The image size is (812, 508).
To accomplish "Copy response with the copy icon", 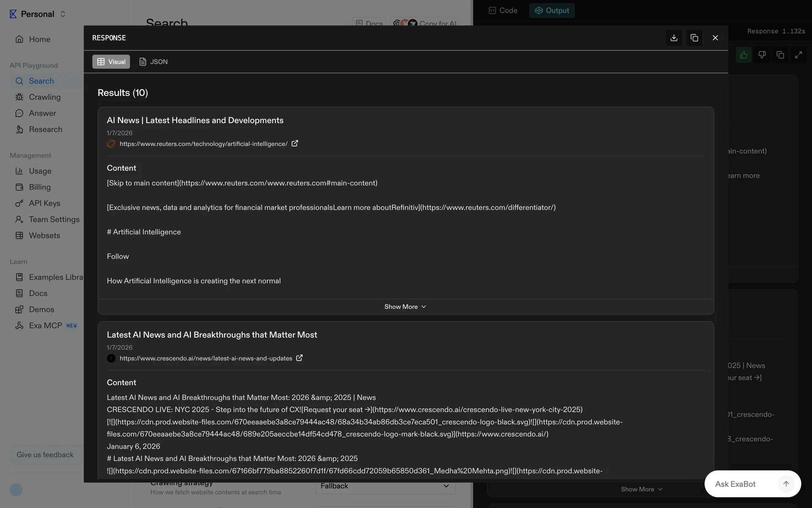I will [x=694, y=38].
